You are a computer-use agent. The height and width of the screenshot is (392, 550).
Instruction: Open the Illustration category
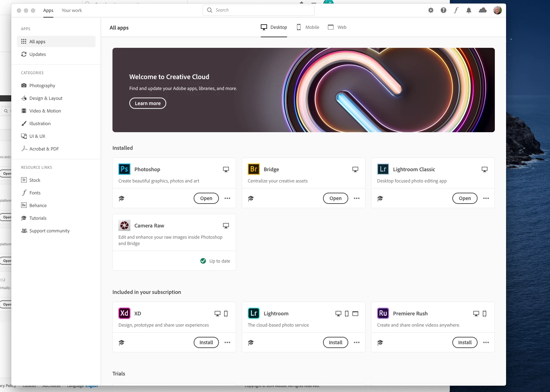56,123
